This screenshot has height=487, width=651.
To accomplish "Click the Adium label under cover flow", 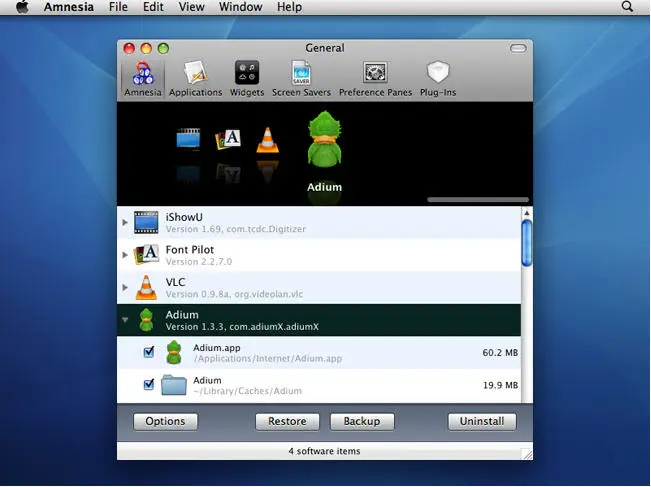I will click(x=324, y=187).
